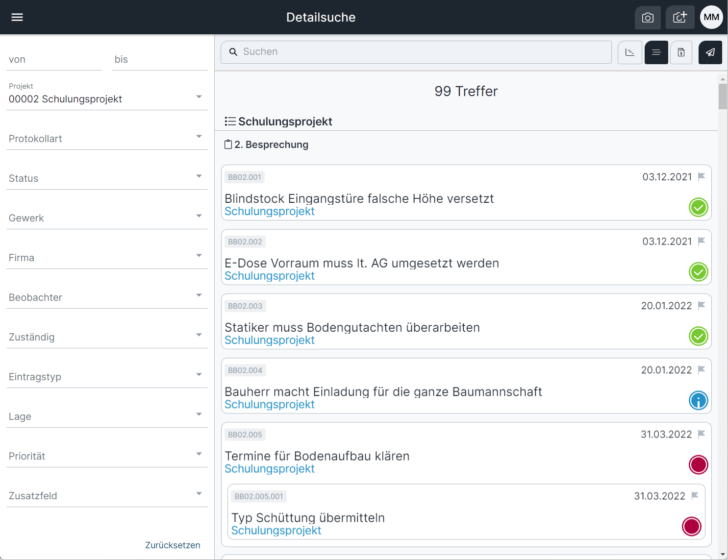The width and height of the screenshot is (728, 560).
Task: Click the bis date field
Action: pyautogui.click(x=160, y=59)
